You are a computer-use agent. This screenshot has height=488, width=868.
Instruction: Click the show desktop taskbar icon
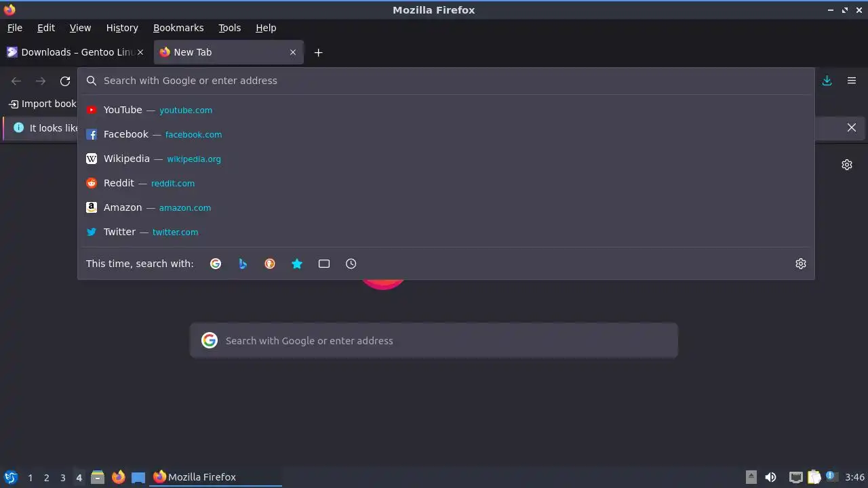click(x=138, y=477)
